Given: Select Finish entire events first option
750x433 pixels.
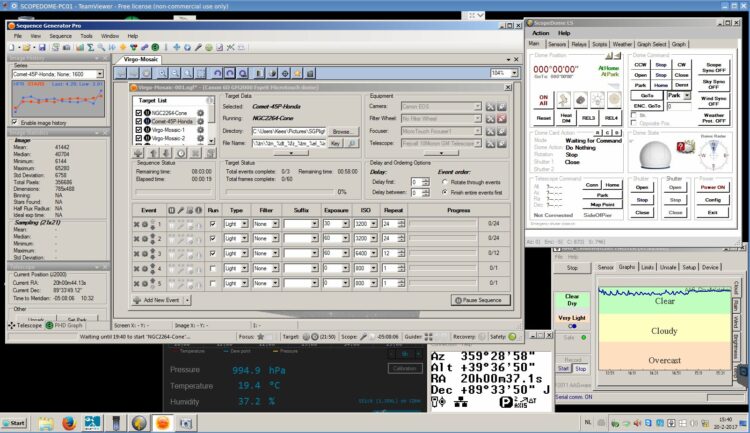Looking at the screenshot, I should (x=445, y=192).
